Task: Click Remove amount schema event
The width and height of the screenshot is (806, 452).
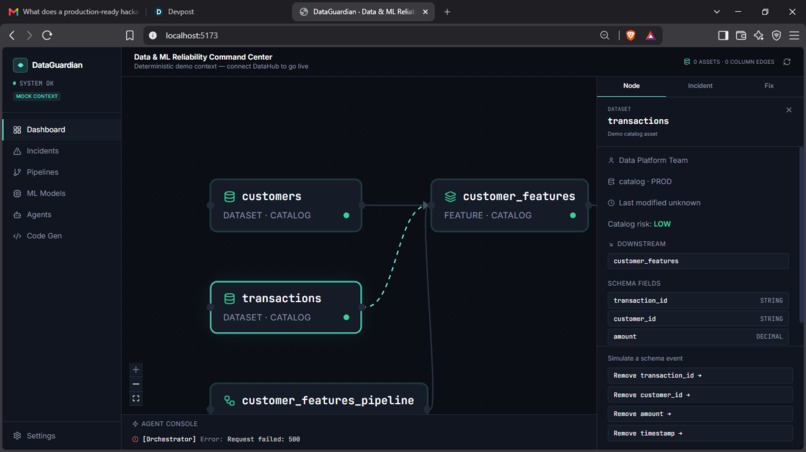Action: coord(700,414)
